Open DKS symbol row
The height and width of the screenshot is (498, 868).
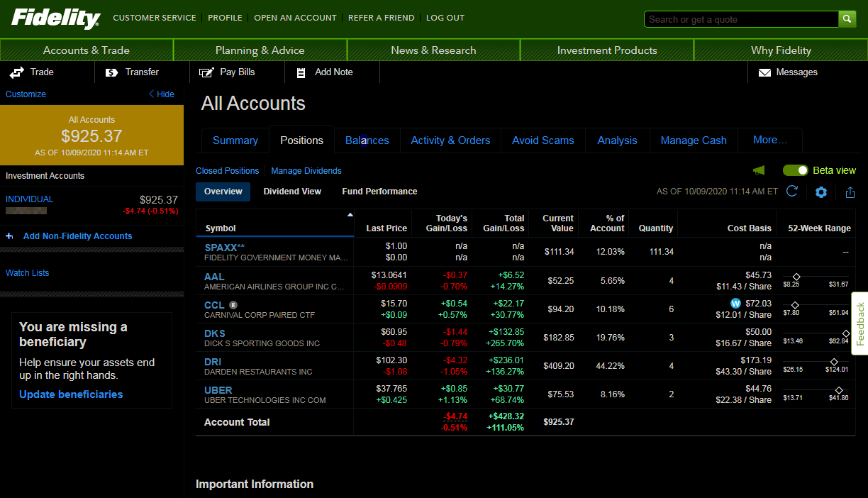point(215,333)
